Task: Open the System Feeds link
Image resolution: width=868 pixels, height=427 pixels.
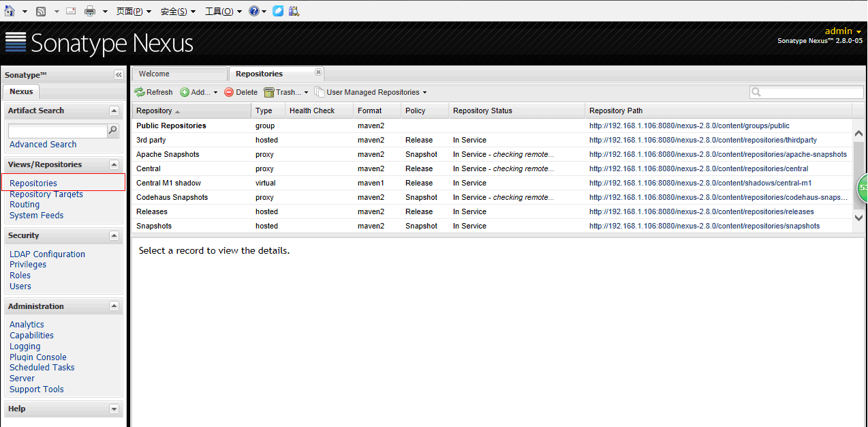Action: click(36, 216)
